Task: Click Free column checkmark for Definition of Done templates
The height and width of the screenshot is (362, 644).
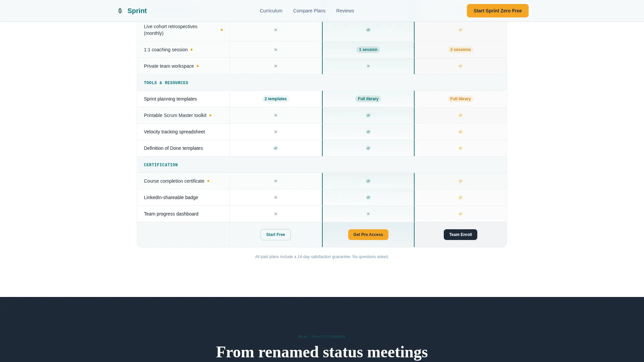Action: [x=276, y=148]
